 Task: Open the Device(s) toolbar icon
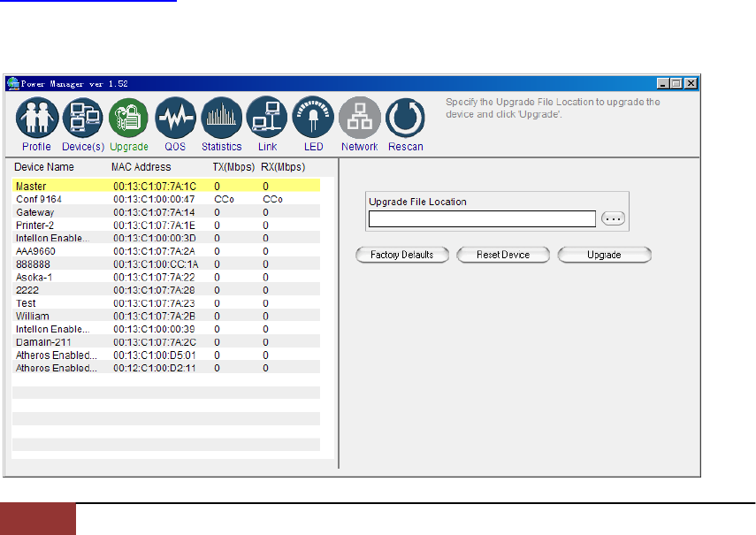click(83, 118)
